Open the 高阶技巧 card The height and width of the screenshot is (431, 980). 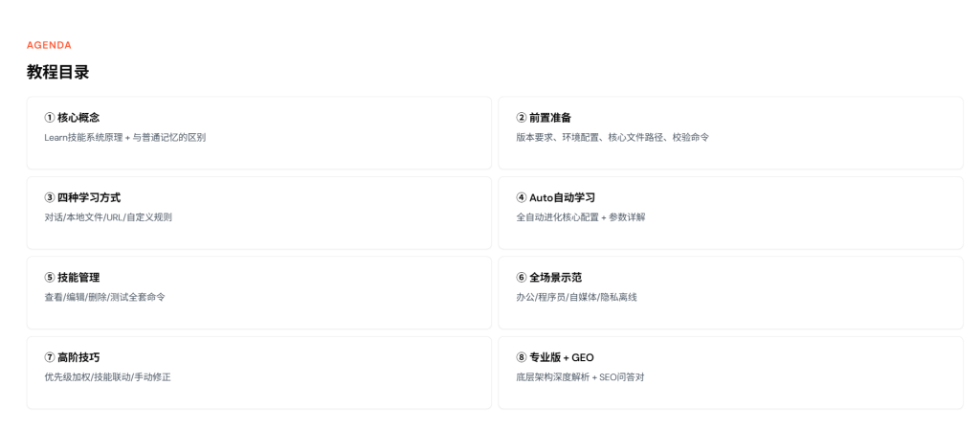258,373
